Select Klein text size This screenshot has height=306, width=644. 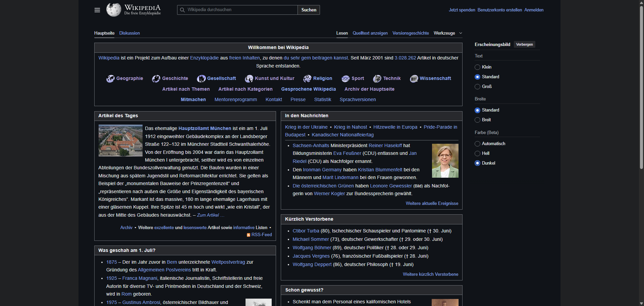pos(477,67)
